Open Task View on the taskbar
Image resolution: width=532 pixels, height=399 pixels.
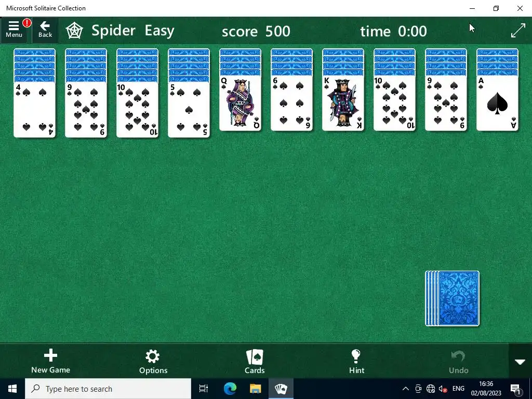[x=204, y=389]
